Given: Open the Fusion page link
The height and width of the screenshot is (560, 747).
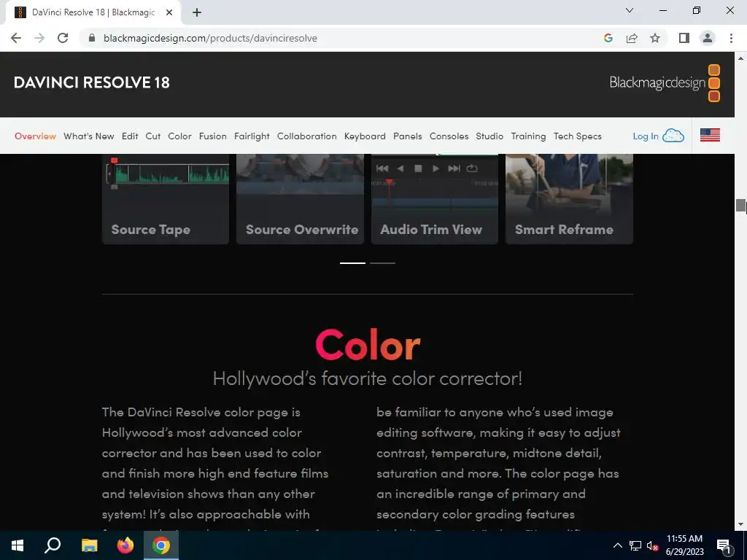Looking at the screenshot, I should point(212,136).
